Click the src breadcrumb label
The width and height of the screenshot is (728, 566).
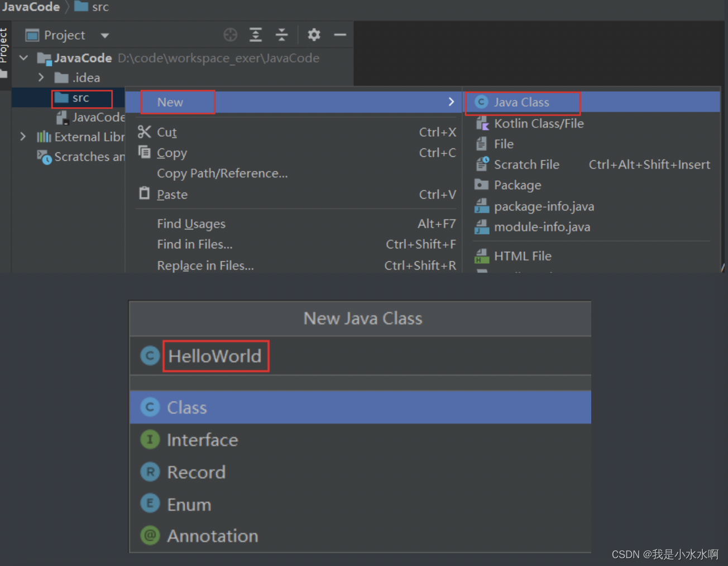[x=100, y=7]
